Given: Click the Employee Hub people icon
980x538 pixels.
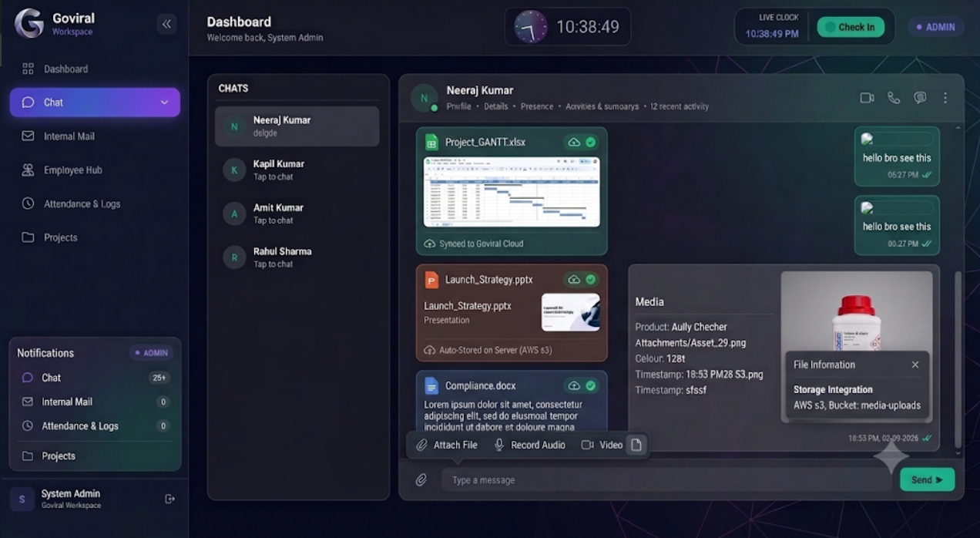Looking at the screenshot, I should coord(28,170).
